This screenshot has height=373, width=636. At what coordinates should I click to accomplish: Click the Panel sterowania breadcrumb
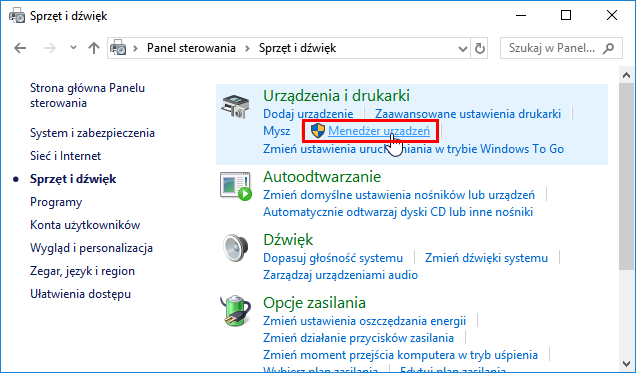tap(191, 48)
